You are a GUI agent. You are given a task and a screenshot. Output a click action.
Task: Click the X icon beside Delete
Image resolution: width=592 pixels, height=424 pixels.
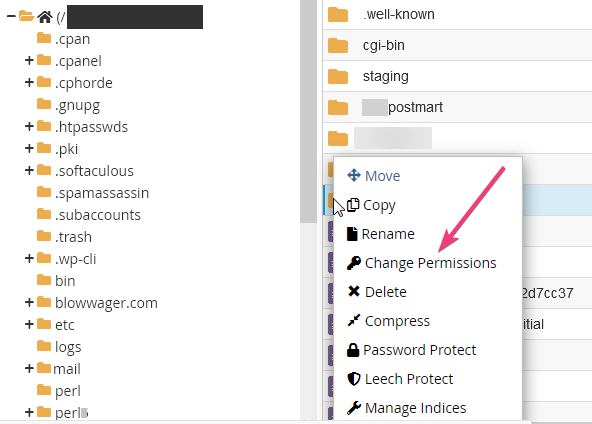click(354, 291)
